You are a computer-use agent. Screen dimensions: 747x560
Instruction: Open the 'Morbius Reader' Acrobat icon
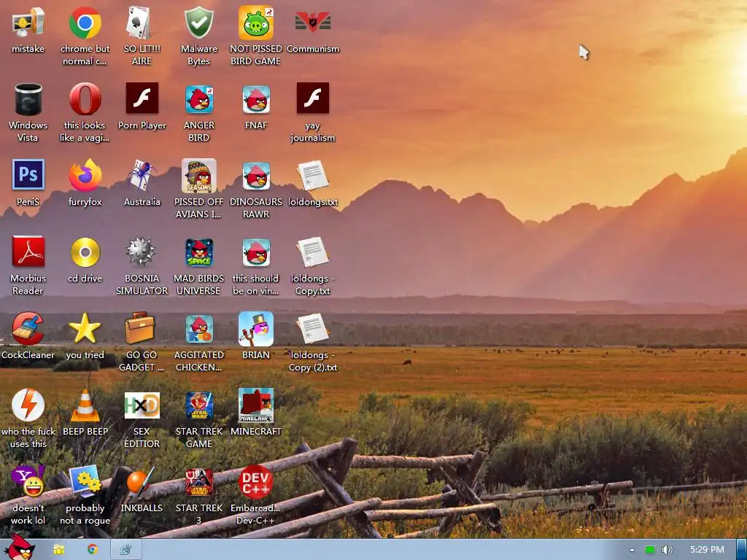pos(28,252)
